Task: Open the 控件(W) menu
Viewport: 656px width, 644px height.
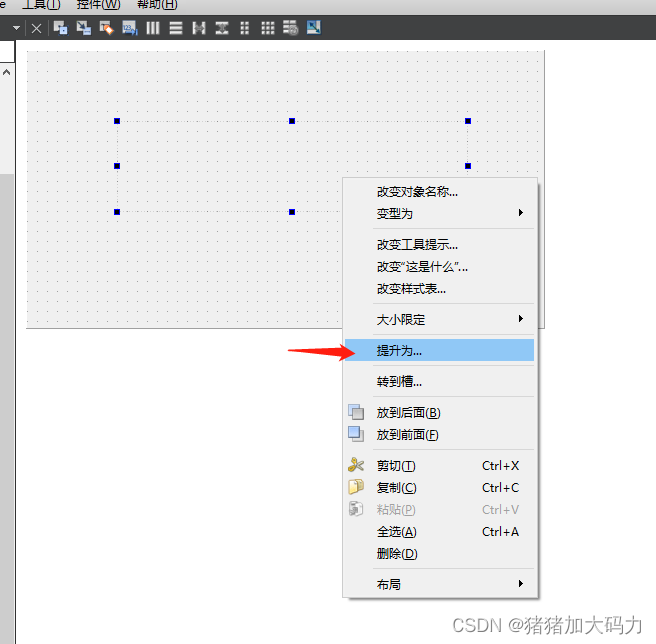Action: [x=98, y=4]
